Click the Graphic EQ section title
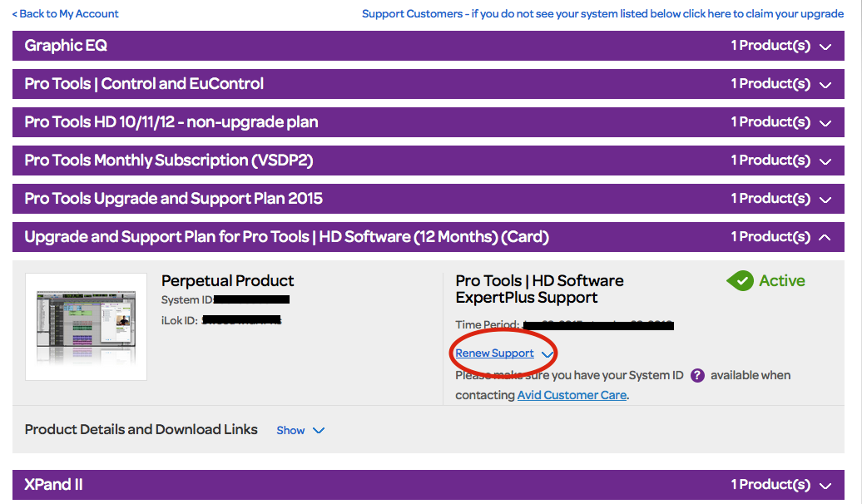This screenshot has height=504, width=862. click(x=66, y=46)
